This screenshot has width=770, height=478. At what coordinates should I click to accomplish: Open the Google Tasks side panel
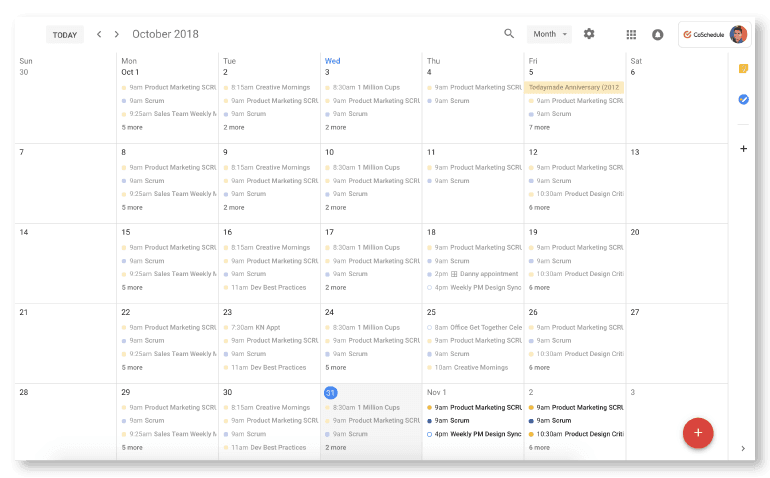743,99
